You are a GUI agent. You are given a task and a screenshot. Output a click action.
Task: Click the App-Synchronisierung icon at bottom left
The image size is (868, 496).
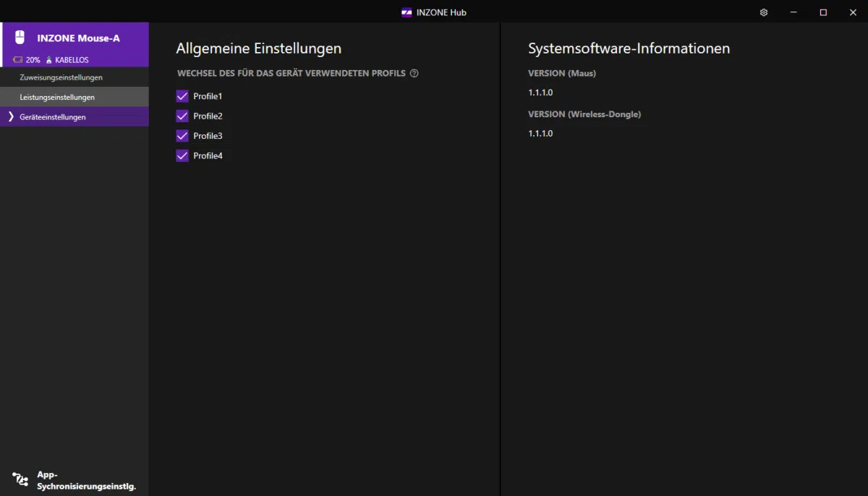point(20,479)
